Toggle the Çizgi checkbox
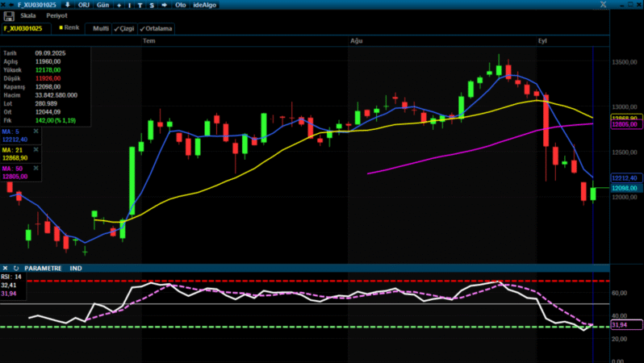This screenshot has height=363, width=644. pos(124,28)
